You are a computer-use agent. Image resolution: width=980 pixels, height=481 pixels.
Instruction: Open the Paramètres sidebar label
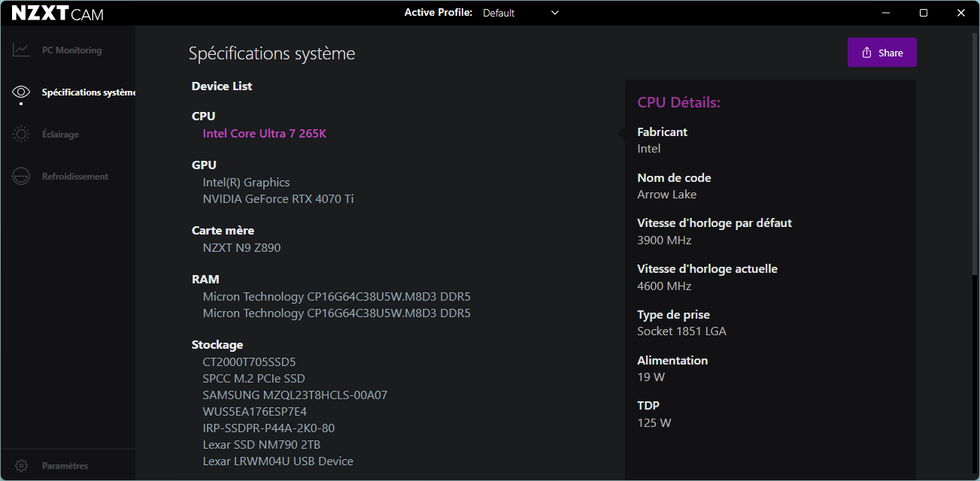pos(65,466)
